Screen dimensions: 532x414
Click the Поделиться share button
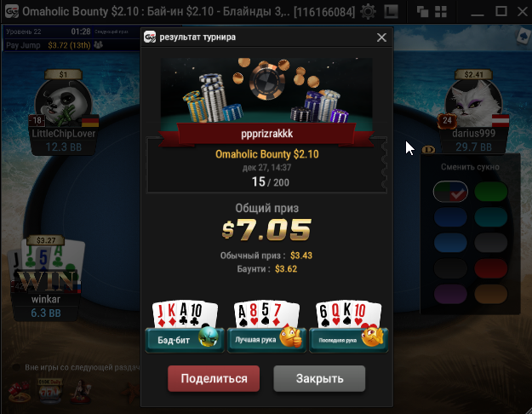214,378
